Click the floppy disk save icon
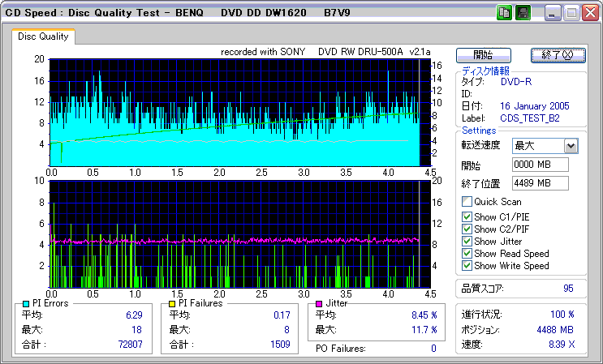Screen dimensions: 603x364 tap(523, 13)
